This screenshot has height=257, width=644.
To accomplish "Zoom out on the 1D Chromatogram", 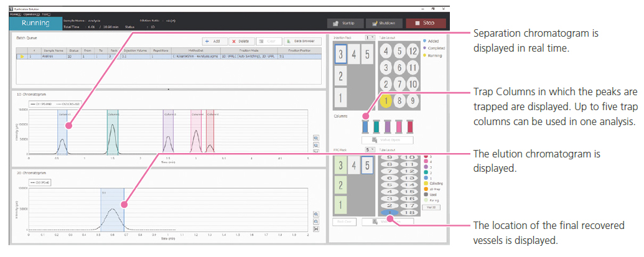I will (x=315, y=146).
